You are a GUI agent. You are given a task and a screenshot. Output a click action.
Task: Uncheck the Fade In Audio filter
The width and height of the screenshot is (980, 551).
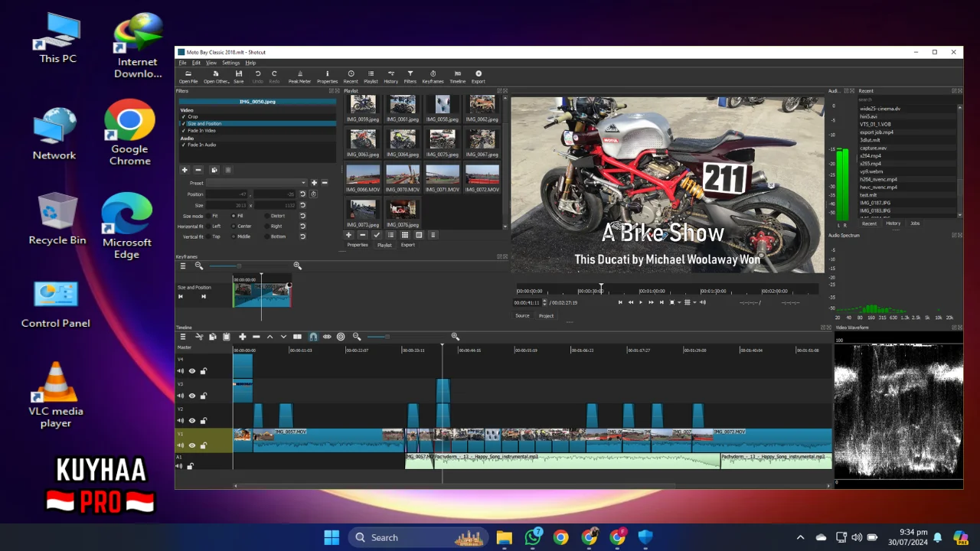(x=184, y=145)
